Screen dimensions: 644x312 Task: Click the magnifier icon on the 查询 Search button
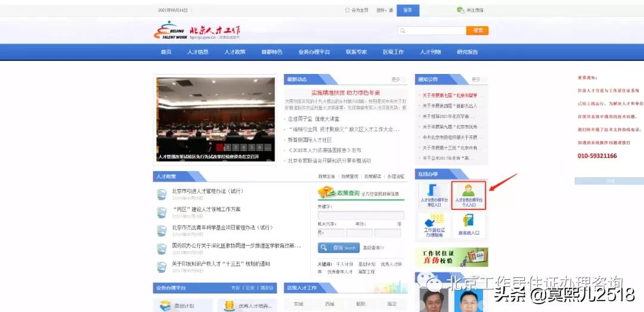point(324,248)
